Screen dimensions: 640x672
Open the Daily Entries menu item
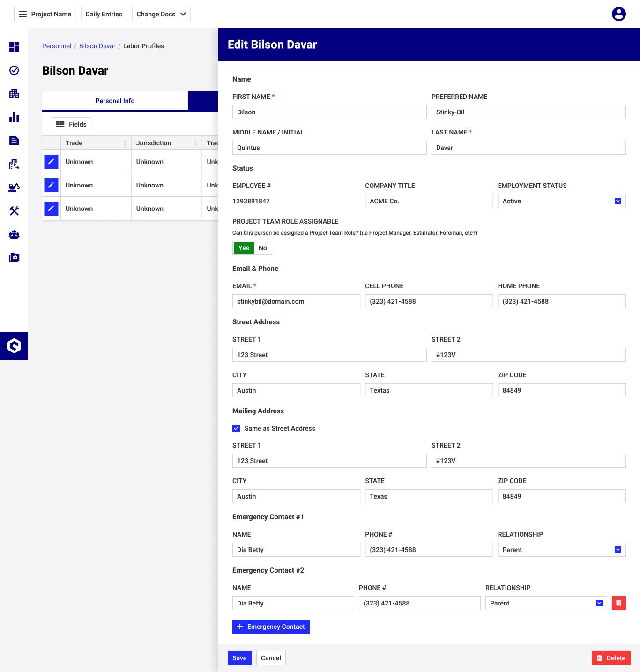coord(104,14)
